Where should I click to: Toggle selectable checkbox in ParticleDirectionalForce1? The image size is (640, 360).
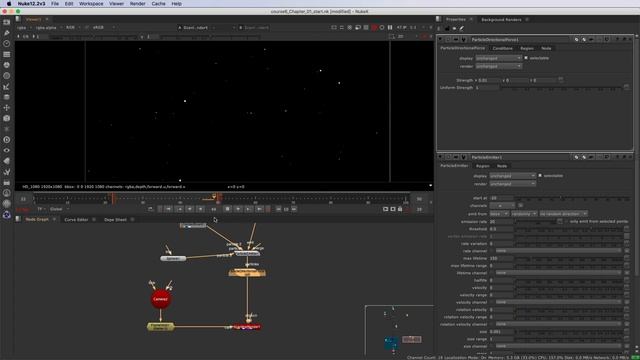(x=526, y=58)
